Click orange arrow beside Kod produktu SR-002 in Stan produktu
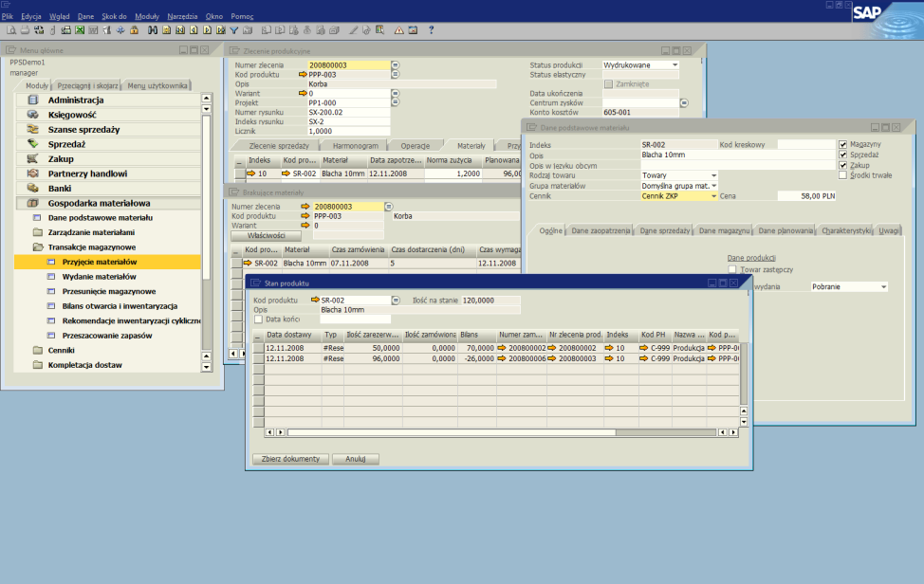Screen dimensions: 924x584 click(315, 300)
